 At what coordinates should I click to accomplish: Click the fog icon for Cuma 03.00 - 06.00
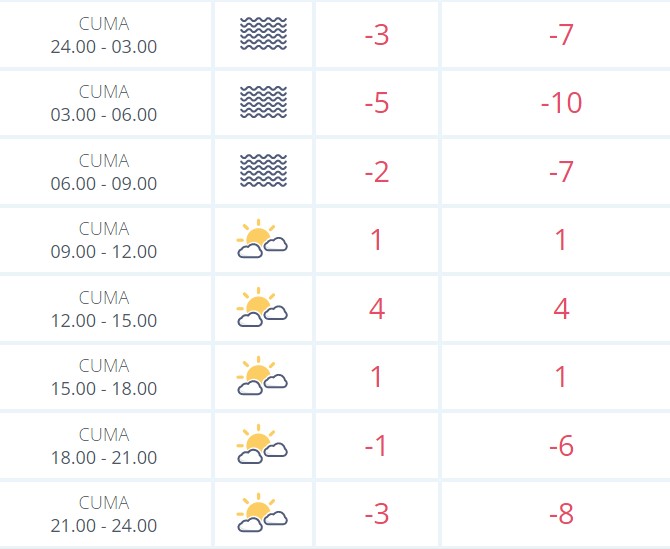pyautogui.click(x=263, y=102)
